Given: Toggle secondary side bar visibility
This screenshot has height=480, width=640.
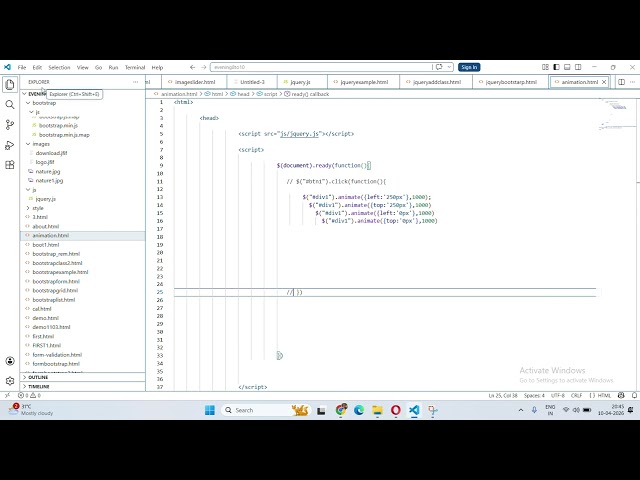Looking at the screenshot, I should pyautogui.click(x=578, y=67).
